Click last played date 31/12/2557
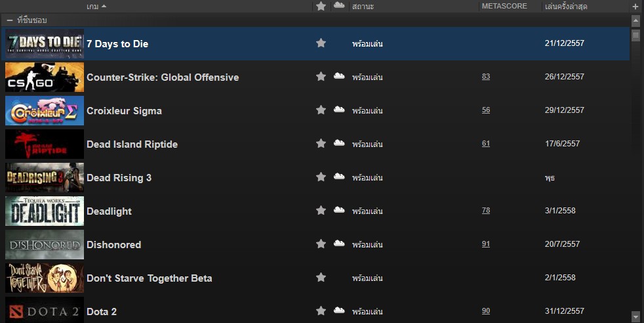This screenshot has height=323, width=644. 565,311
